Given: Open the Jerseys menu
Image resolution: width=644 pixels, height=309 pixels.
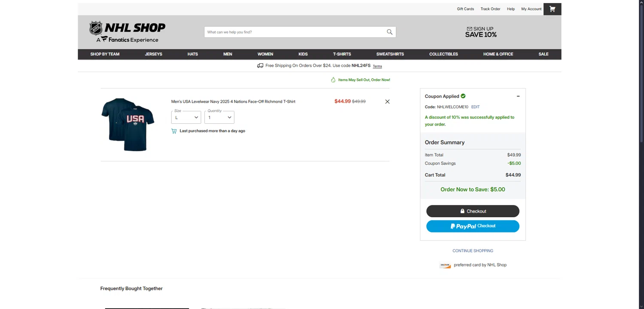Looking at the screenshot, I should pyautogui.click(x=153, y=54).
